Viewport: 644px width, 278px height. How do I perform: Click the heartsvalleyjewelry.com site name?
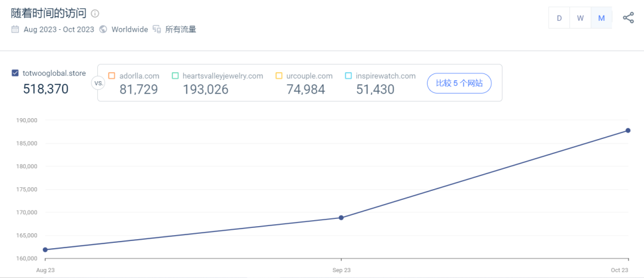(222, 76)
